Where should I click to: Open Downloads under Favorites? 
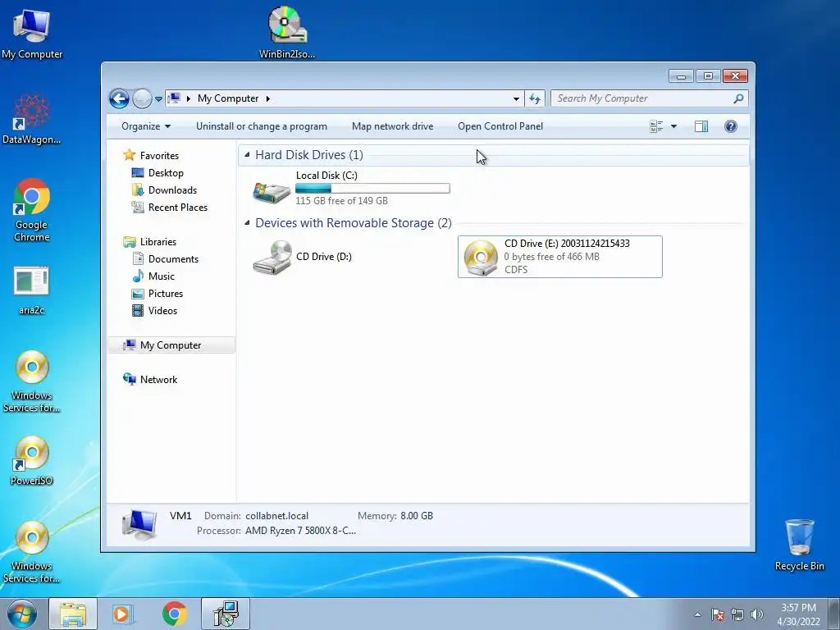tap(172, 189)
